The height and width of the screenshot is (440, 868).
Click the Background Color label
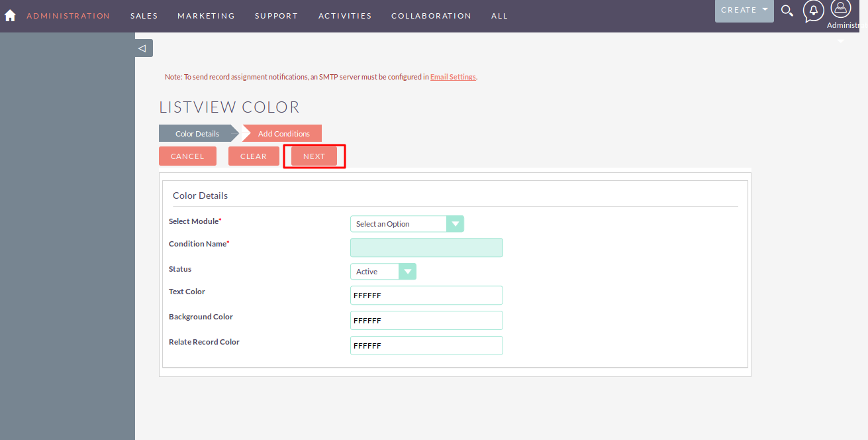coord(201,317)
